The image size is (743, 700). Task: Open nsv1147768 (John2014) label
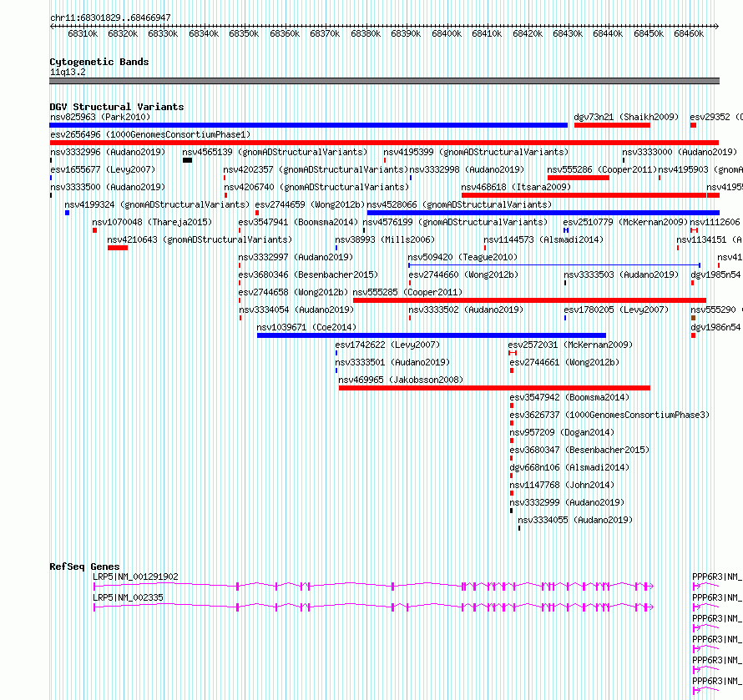[x=562, y=485]
